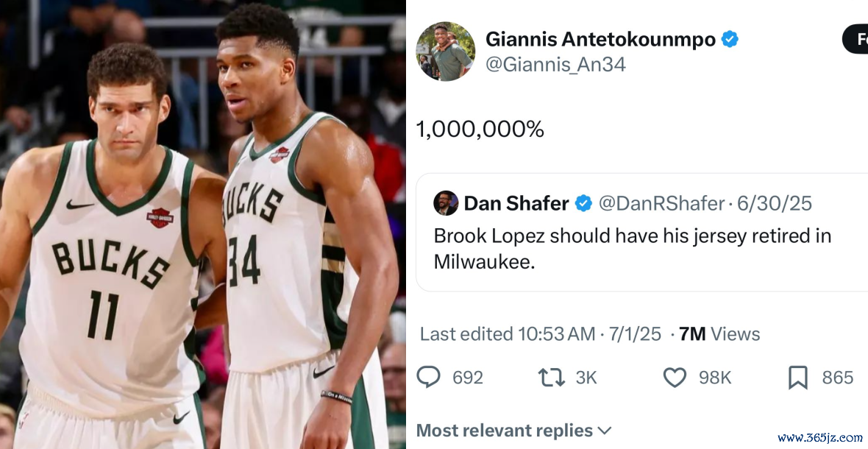Image resolution: width=868 pixels, height=449 pixels.
Task: Click the repost arrows icon
Action: [x=551, y=378]
